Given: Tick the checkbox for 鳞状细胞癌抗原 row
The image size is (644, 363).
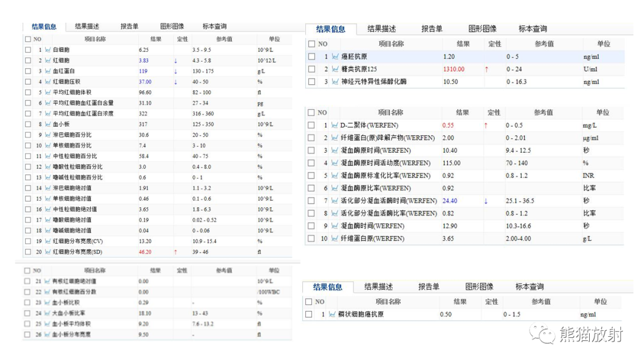Looking at the screenshot, I should (308, 315).
